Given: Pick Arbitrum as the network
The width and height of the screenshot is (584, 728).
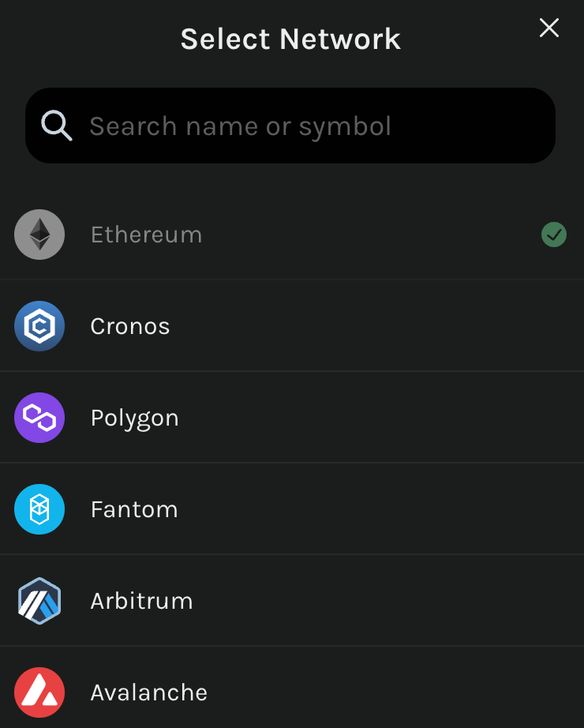Looking at the screenshot, I should coord(292,600).
